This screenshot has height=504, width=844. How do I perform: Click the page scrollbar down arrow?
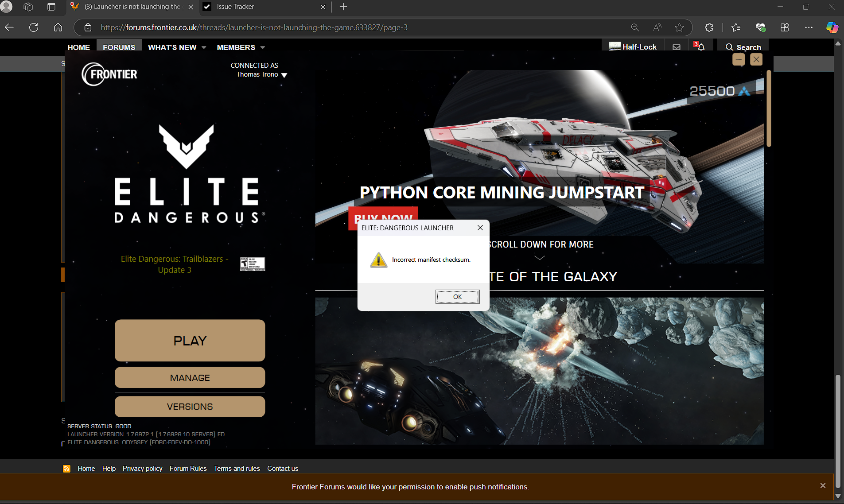(837, 496)
